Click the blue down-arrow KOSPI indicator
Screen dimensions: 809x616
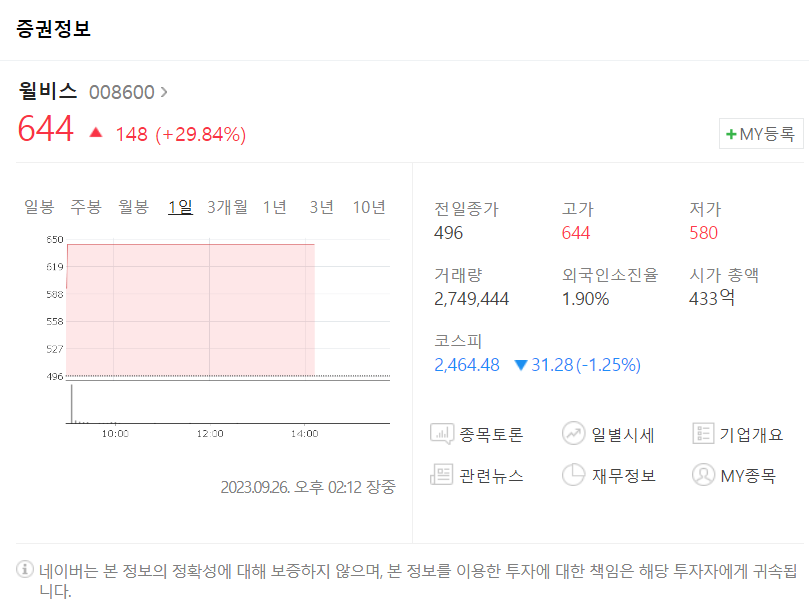[521, 365]
